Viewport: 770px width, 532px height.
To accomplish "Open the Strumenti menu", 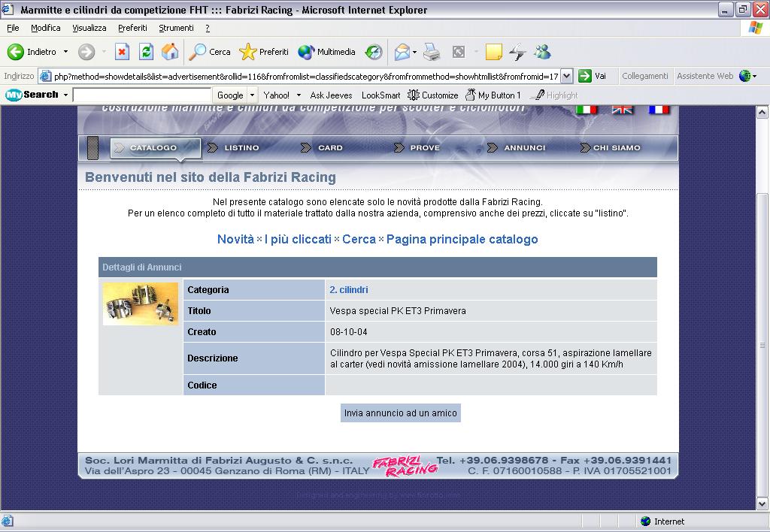I will point(176,28).
